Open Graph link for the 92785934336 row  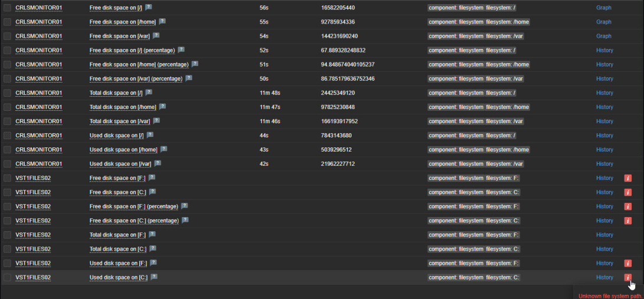(604, 22)
